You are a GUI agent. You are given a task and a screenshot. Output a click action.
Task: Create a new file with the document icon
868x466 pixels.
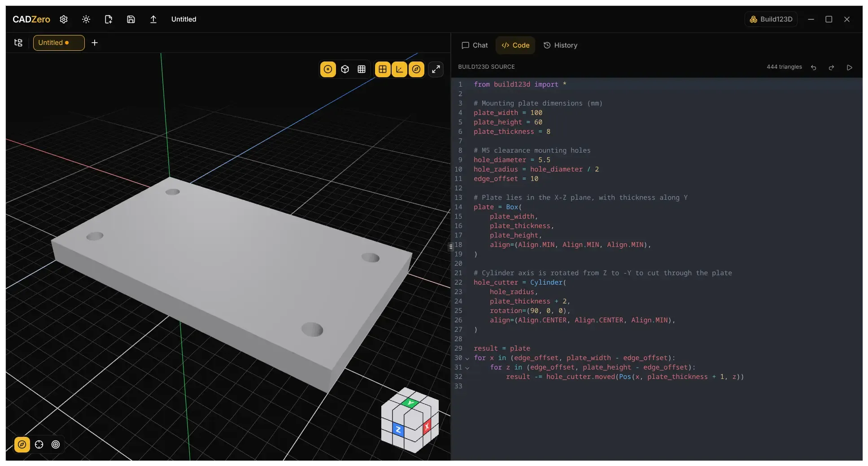coord(109,19)
